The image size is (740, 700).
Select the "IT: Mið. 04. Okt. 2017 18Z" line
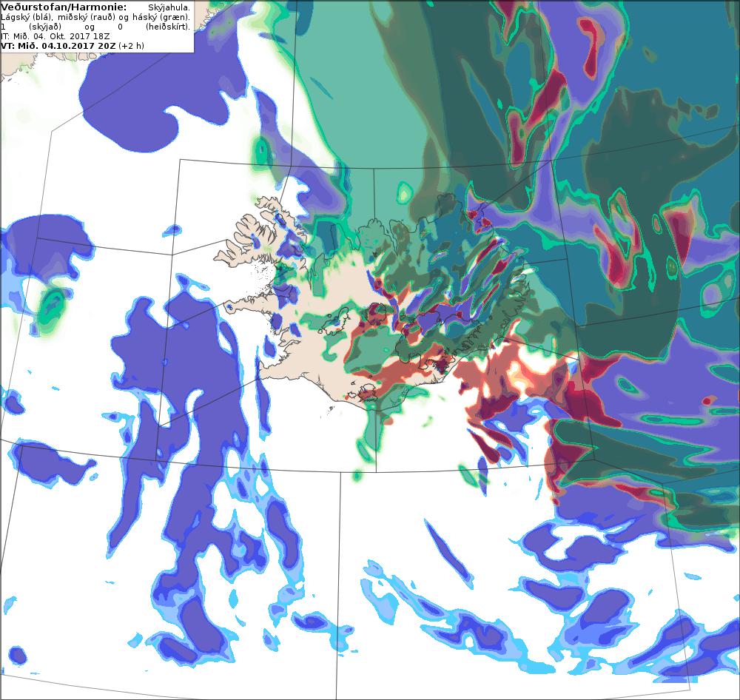pos(55,36)
